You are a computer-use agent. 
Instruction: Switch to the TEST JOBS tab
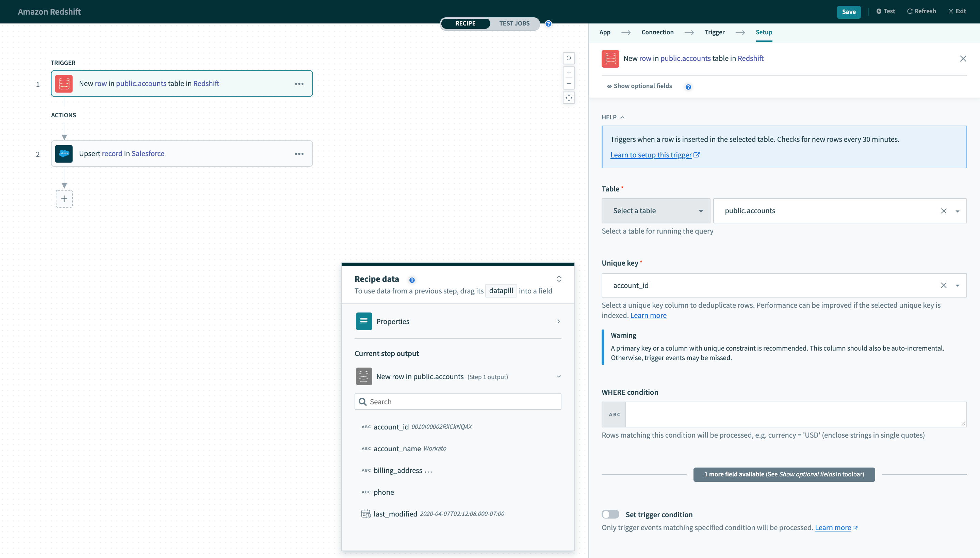click(514, 23)
